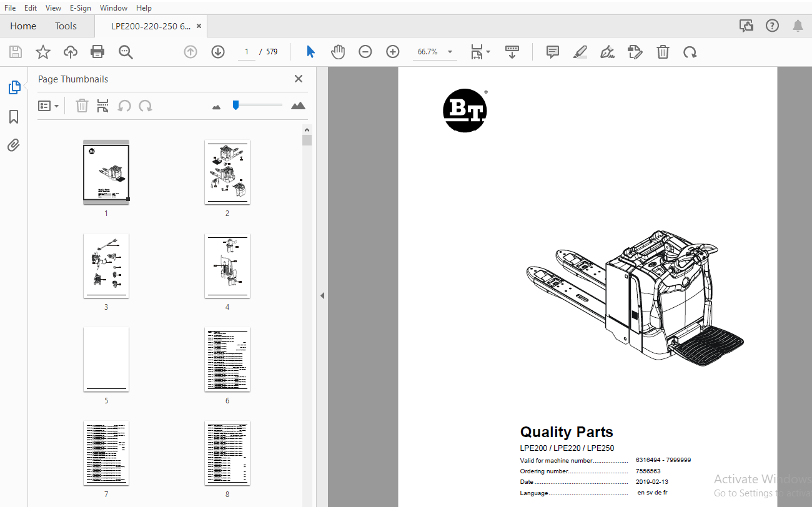Image resolution: width=812 pixels, height=507 pixels.
Task: Zoom out with minus button
Action: point(365,52)
